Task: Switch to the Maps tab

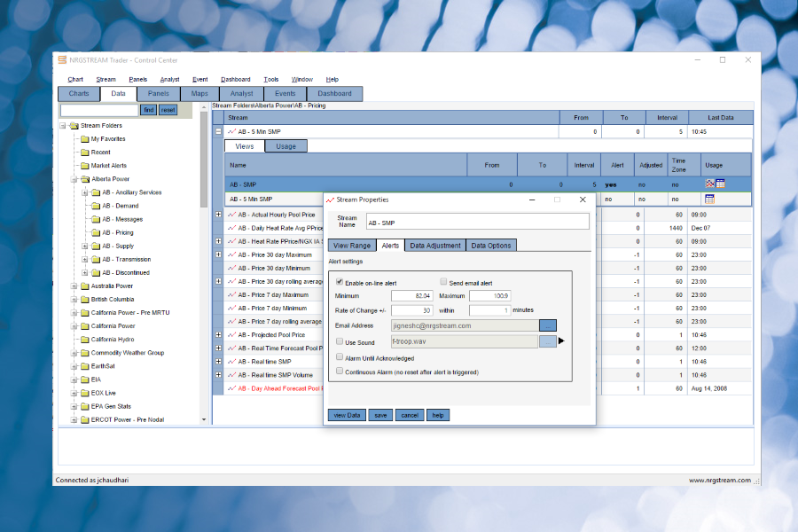Action: coord(199,94)
